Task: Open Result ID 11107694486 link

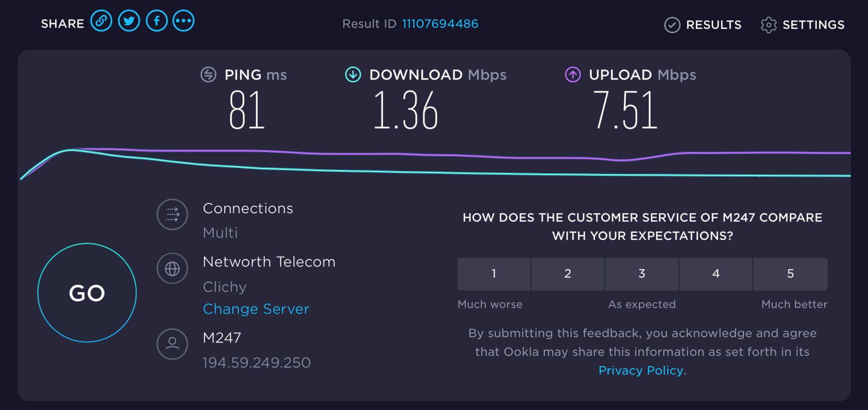Action: tap(440, 24)
